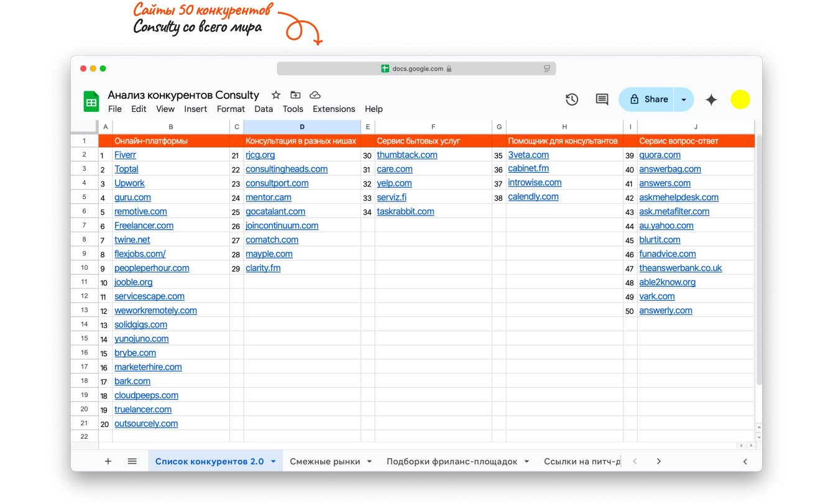Follow the thumbtack.com link
This screenshot has height=504, width=833.
click(407, 155)
